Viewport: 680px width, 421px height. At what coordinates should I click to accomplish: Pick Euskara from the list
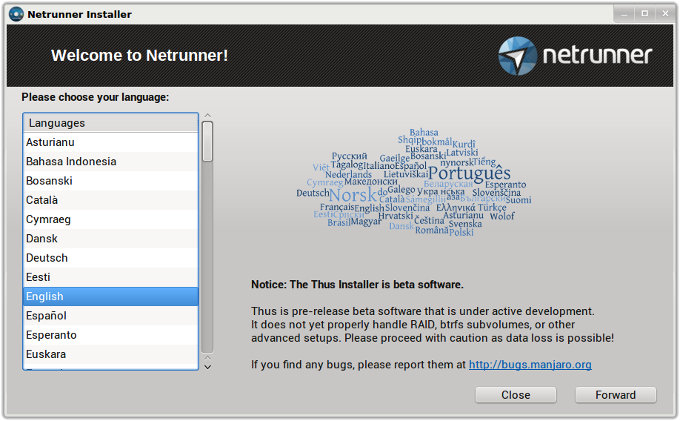(111, 354)
